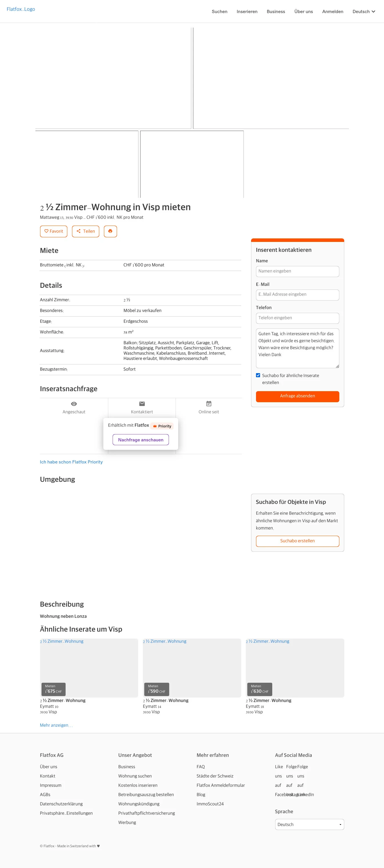Uncheck the Suchabo für ähnliche Inserate checkbox
The width and height of the screenshot is (384, 868).
(x=258, y=375)
